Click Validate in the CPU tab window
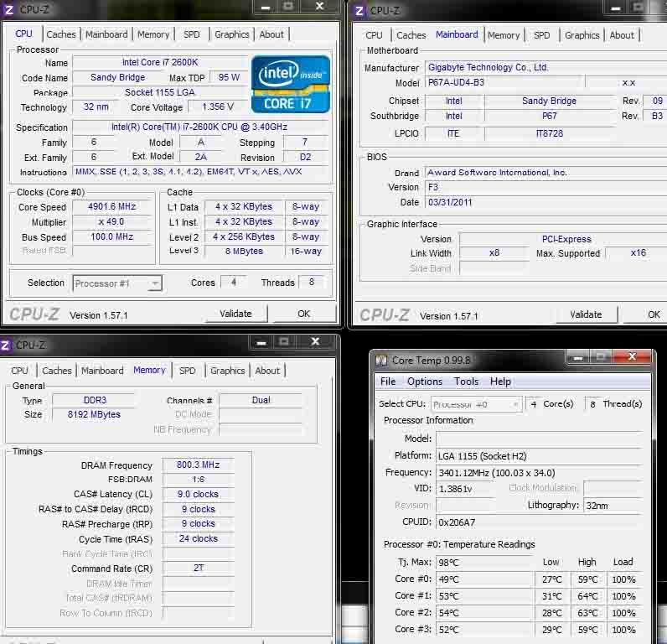This screenshot has height=644, width=667. 236,314
